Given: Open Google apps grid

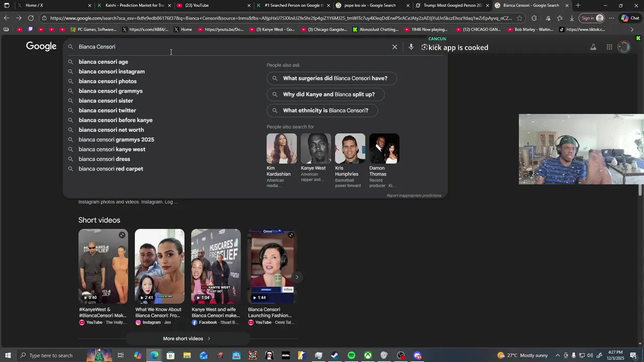Looking at the screenshot, I should click(609, 47).
